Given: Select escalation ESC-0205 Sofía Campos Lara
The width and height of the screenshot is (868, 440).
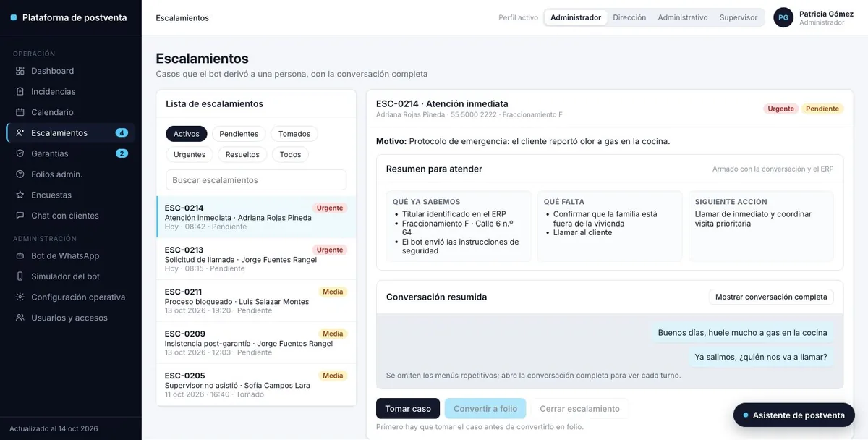Looking at the screenshot, I should tap(256, 385).
